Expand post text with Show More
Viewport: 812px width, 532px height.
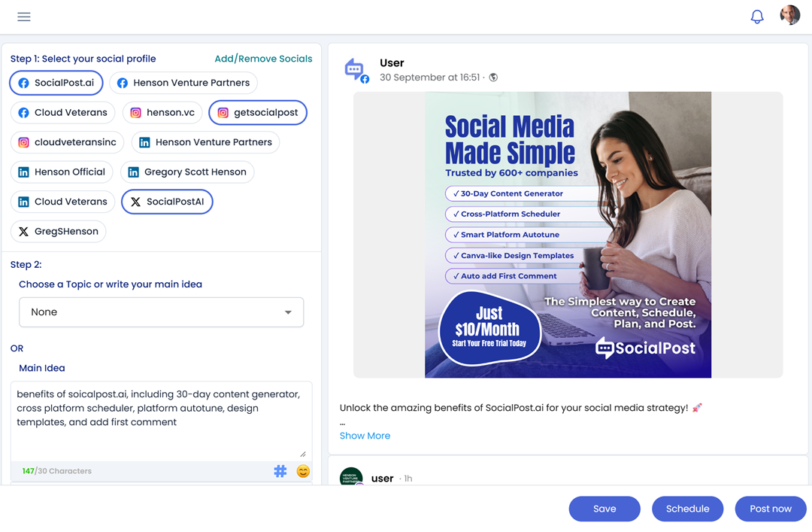[365, 436]
